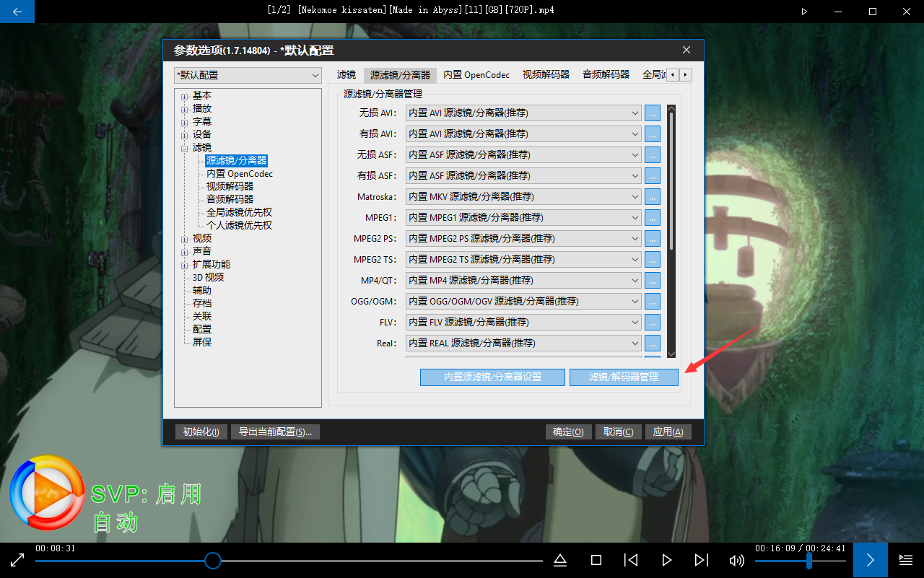Image resolution: width=924 pixels, height=578 pixels.
Task: Switch to the 视频解码器 tab
Action: pyautogui.click(x=546, y=75)
